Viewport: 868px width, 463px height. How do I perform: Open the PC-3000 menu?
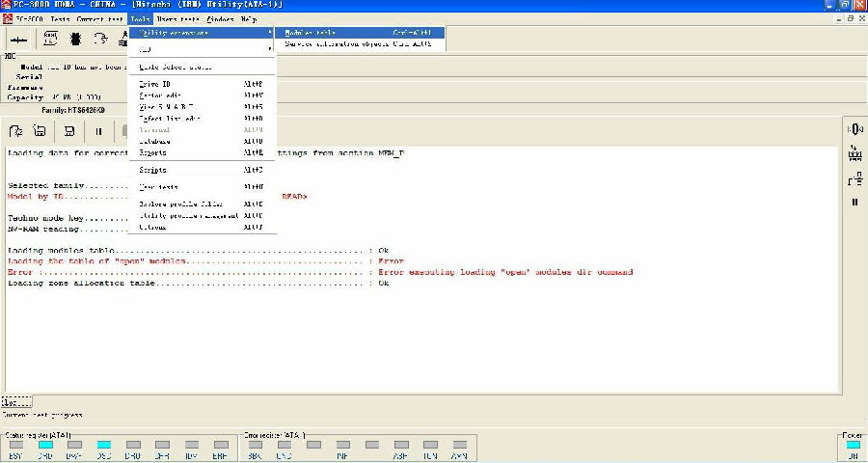coord(30,19)
